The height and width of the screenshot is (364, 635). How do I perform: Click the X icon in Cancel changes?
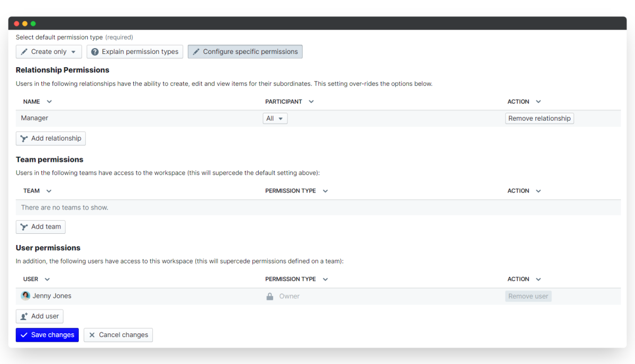(x=92, y=335)
